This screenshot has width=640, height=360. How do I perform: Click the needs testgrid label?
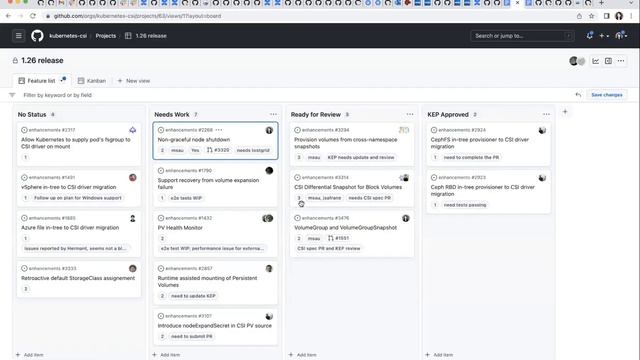point(253,150)
